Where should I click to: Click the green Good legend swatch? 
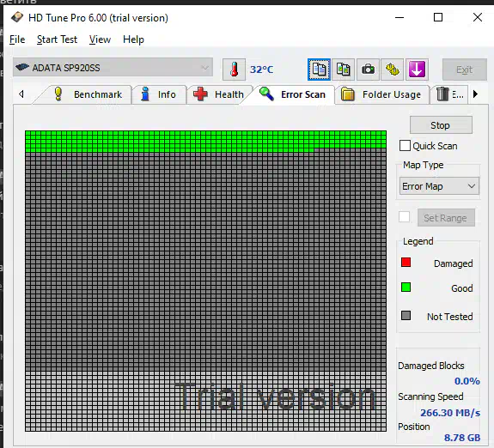406,288
